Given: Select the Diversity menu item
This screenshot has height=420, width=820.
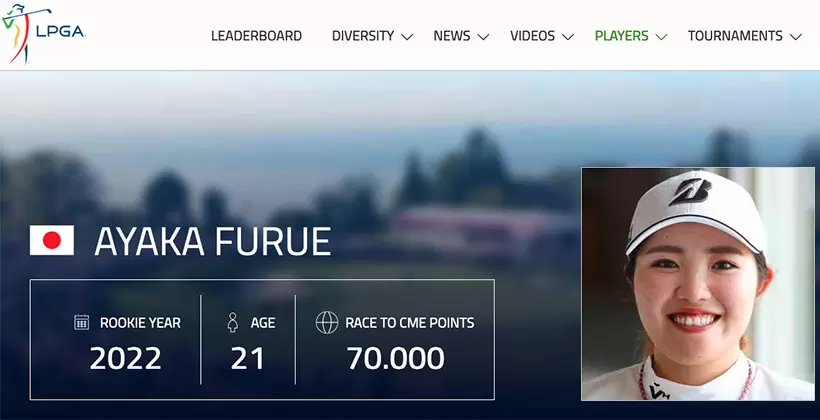Looking at the screenshot, I should pos(362,36).
